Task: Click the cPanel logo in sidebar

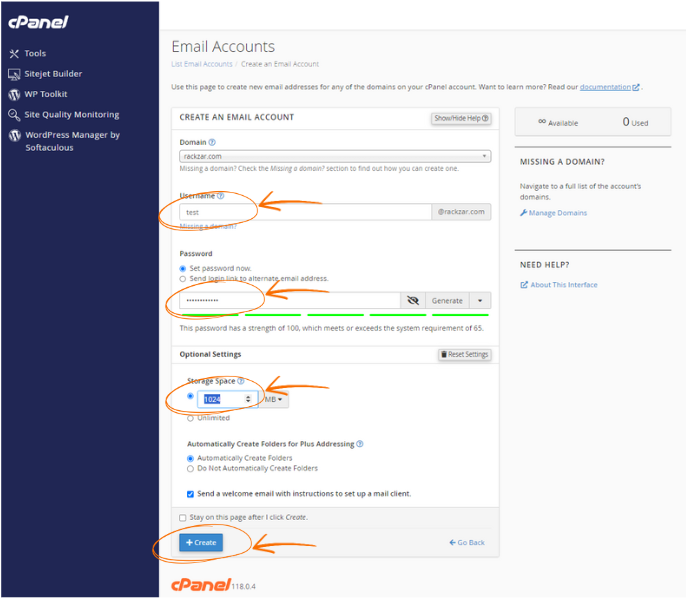Action: (x=38, y=22)
